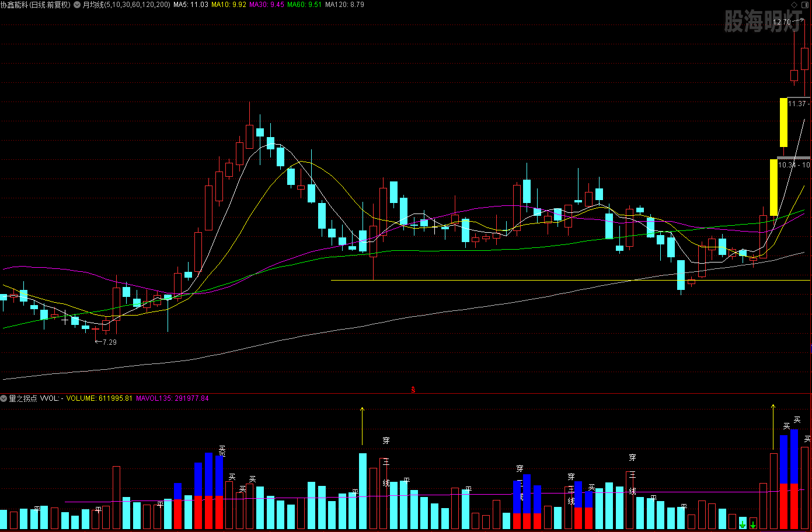This screenshot has width=812, height=532.
Task: Click the MA60: 9.51 legend text
Action: point(304,5)
